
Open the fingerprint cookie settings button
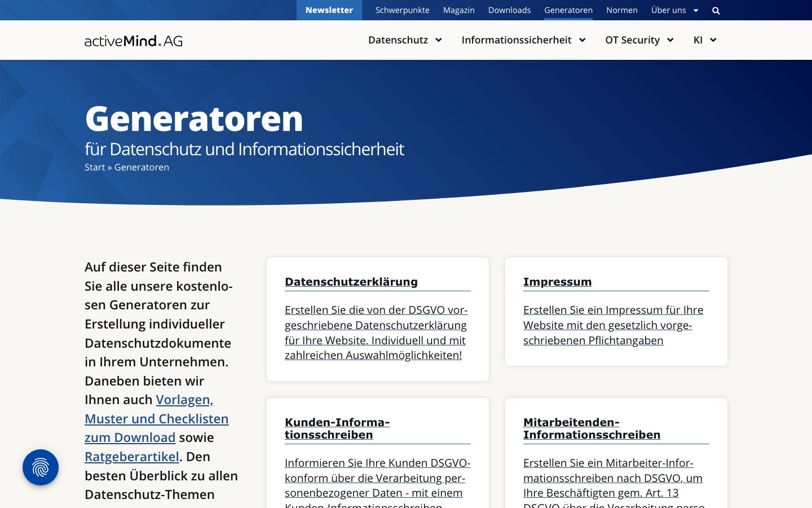click(x=41, y=467)
